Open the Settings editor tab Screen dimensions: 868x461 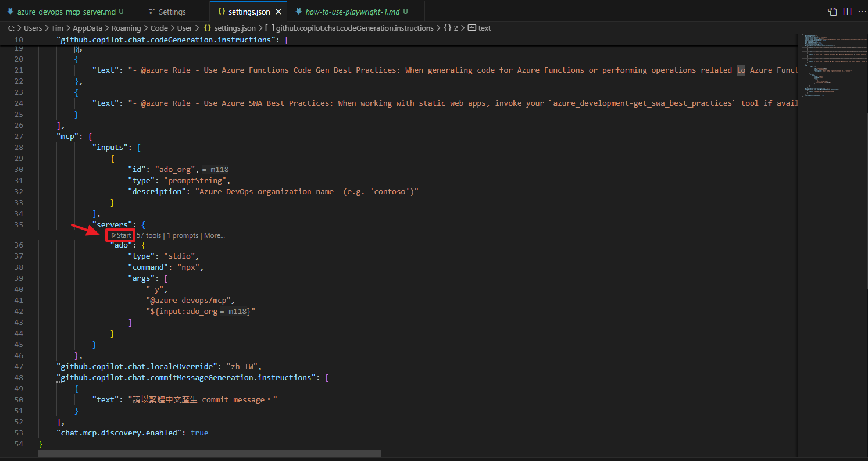172,12
